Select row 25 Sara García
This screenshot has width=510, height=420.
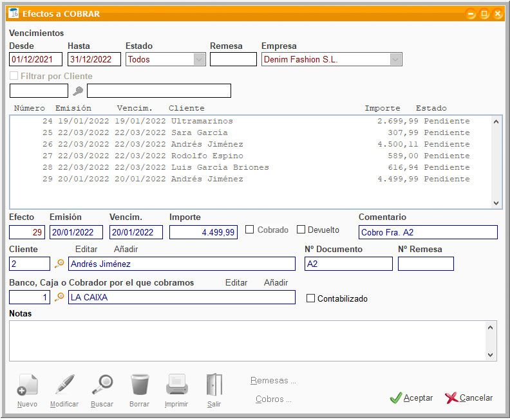(x=250, y=133)
